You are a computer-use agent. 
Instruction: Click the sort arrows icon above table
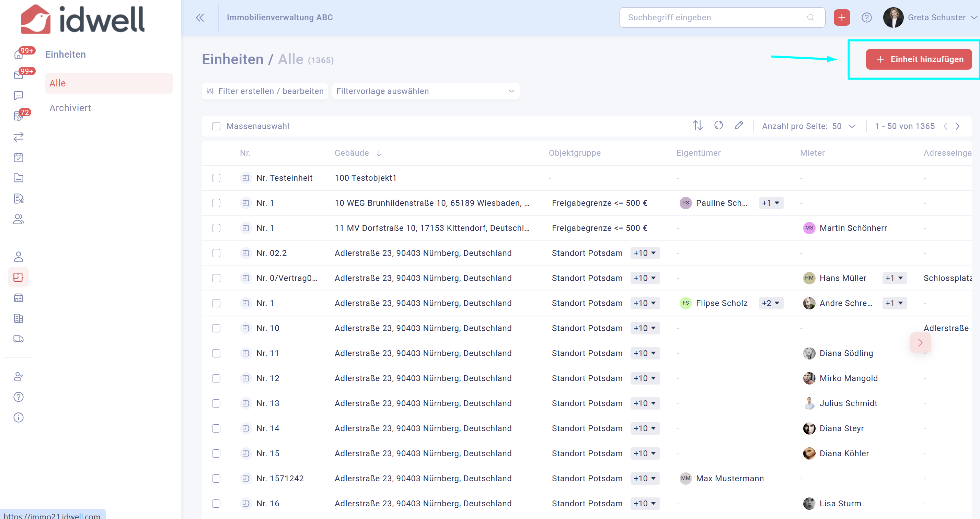tap(697, 126)
